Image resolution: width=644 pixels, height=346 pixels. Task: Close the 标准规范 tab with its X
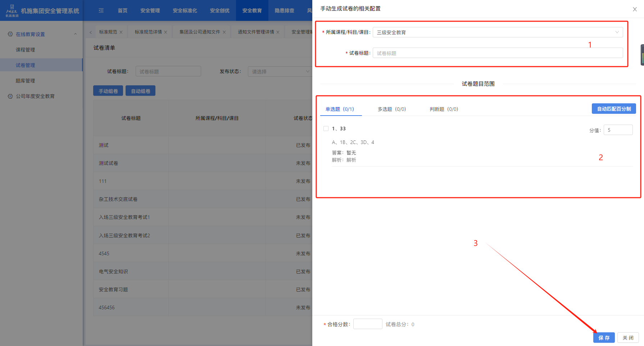[x=121, y=32]
